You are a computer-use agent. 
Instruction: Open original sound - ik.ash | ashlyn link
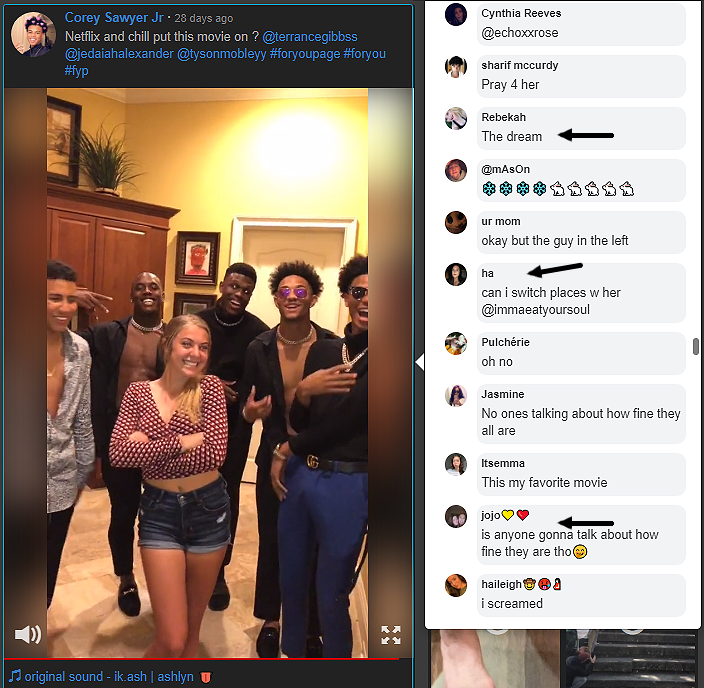coord(109,676)
